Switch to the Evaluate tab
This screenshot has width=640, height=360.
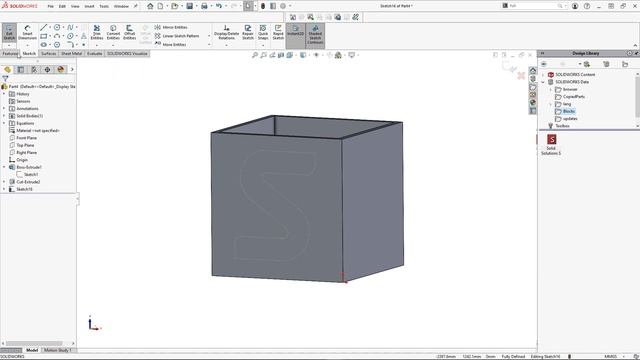click(94, 53)
